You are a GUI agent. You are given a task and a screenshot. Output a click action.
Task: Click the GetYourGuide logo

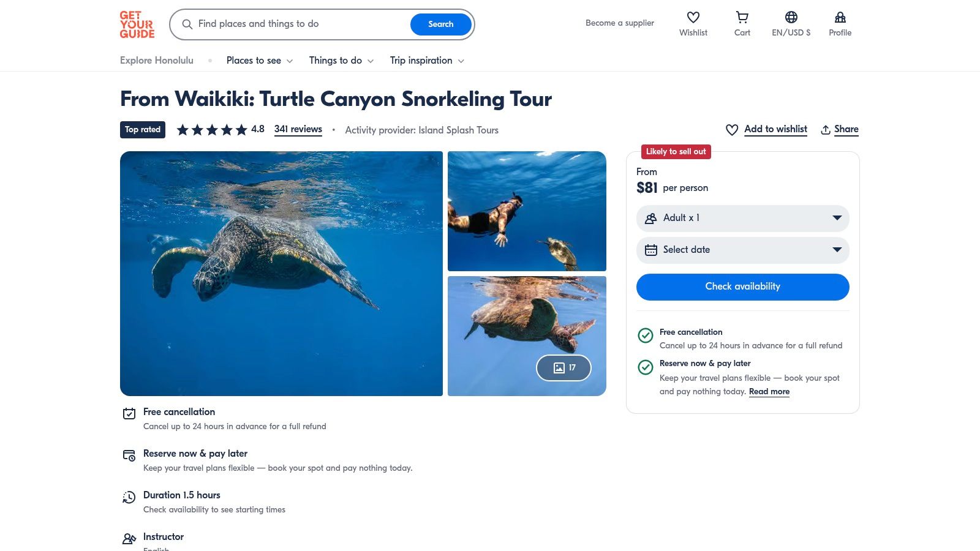click(x=137, y=24)
